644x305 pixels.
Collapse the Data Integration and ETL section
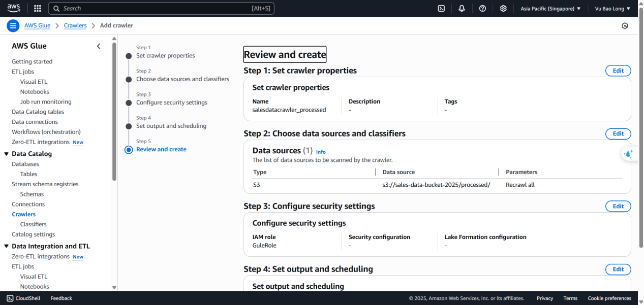tap(6, 246)
